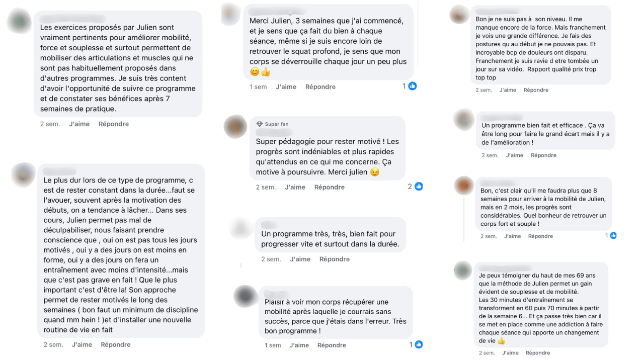Click the like reaction icon on the '8 semaines' comment
The width and height of the screenshot is (644, 362).
[x=613, y=235]
